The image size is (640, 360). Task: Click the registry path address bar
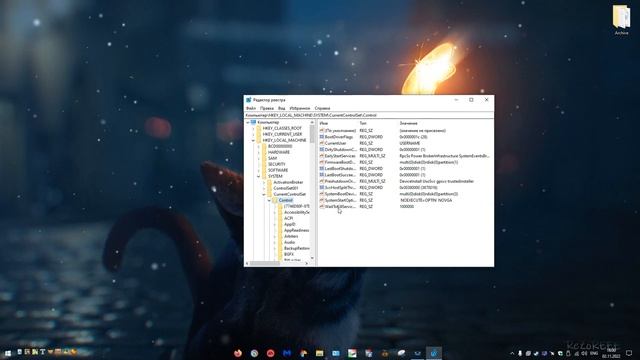[369, 115]
